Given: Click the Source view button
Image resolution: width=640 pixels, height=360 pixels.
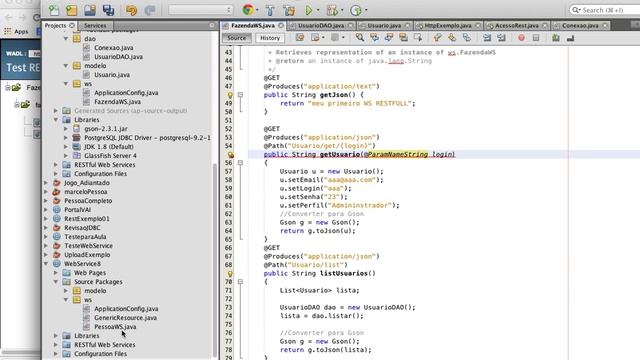Looking at the screenshot, I should pyautogui.click(x=237, y=38).
